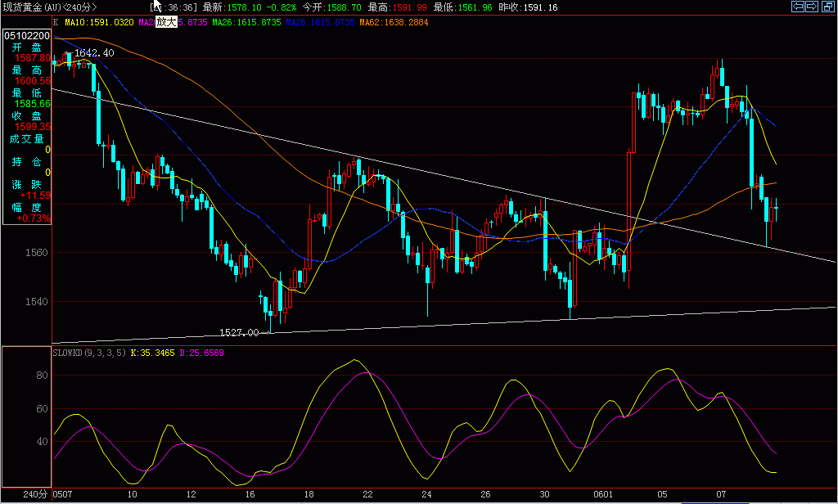
Task: Select the green MA26:1615.8735 indicator label
Action: 246,22
